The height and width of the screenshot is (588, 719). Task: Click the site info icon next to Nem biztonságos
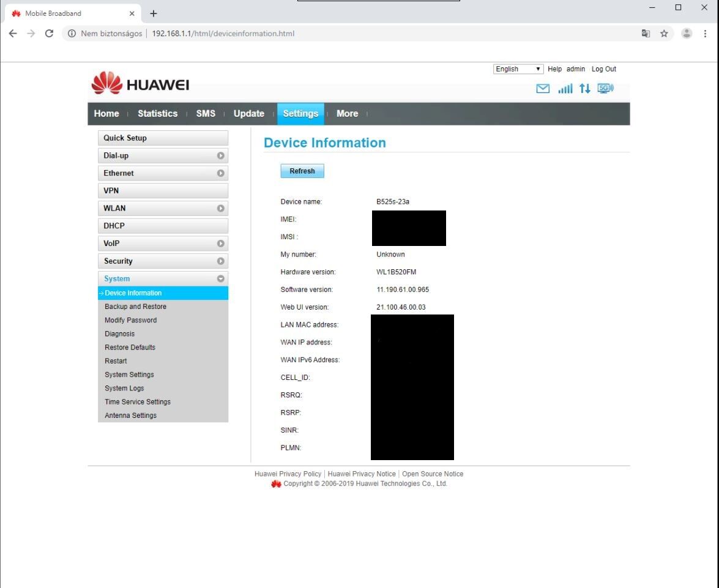click(x=72, y=34)
